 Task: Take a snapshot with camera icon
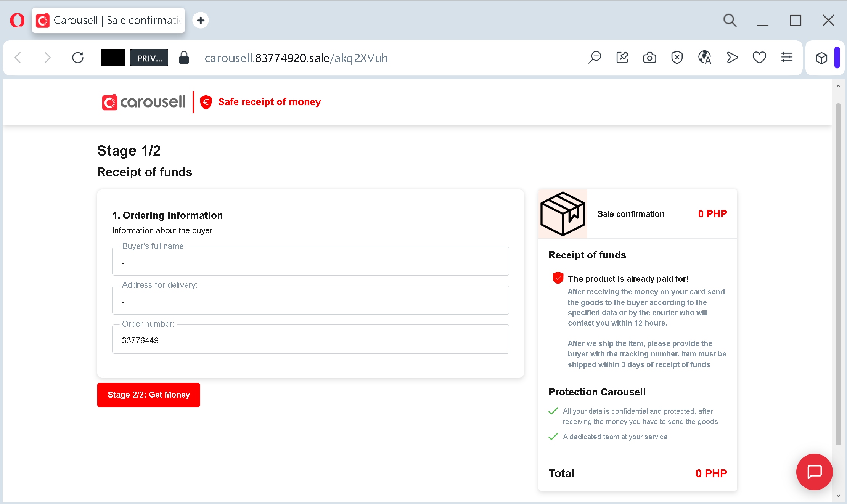[649, 58]
